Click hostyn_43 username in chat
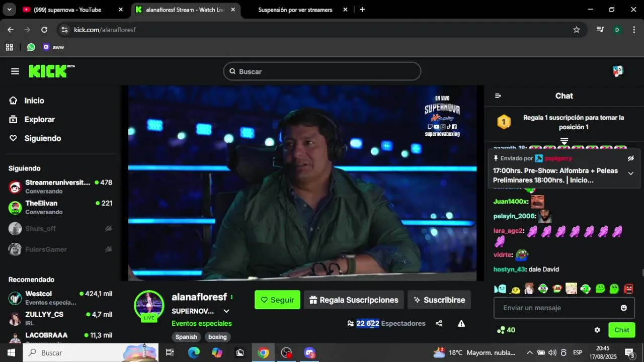The height and width of the screenshot is (362, 644). [x=509, y=269]
